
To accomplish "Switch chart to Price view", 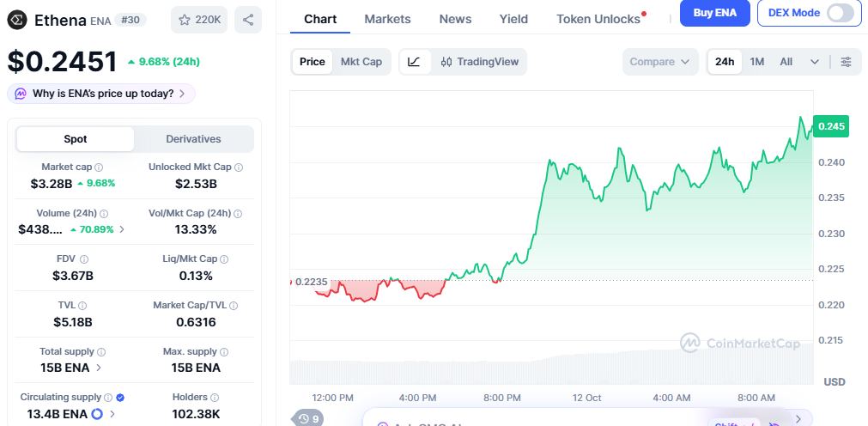I will point(313,62).
